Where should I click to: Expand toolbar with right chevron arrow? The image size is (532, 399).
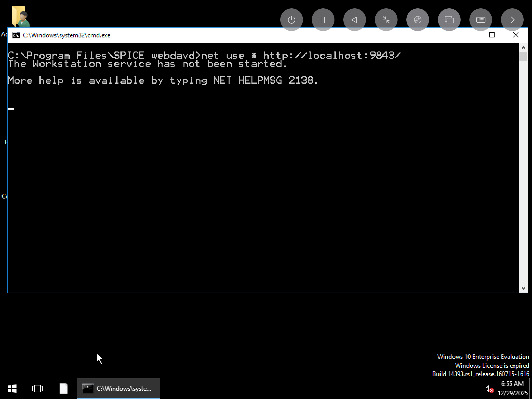[x=512, y=20]
